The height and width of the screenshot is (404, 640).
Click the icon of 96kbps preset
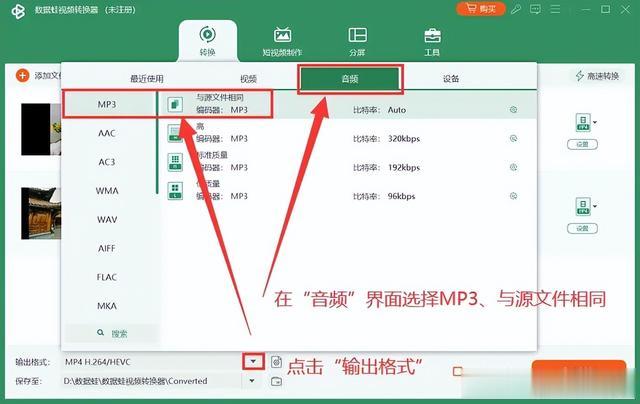(x=175, y=191)
